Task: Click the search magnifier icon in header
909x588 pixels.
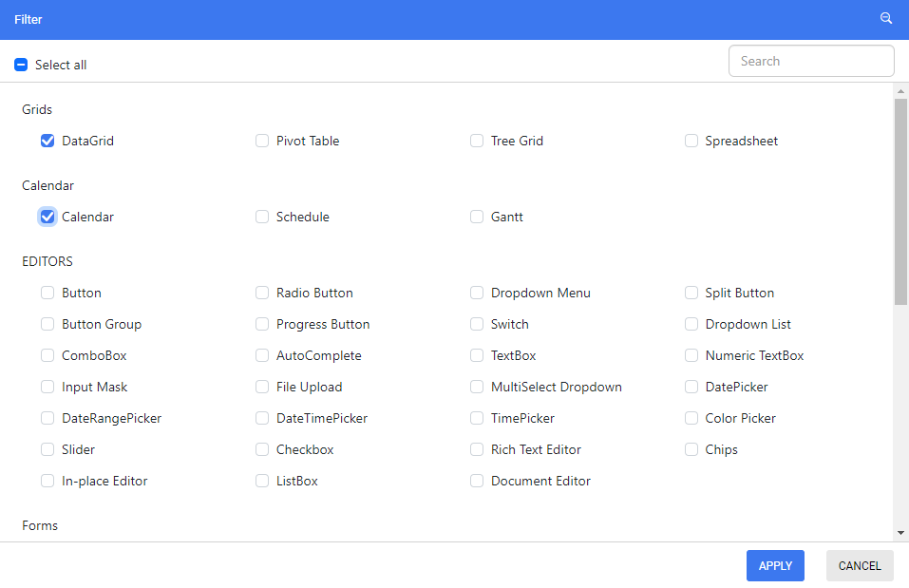Action: point(886,19)
